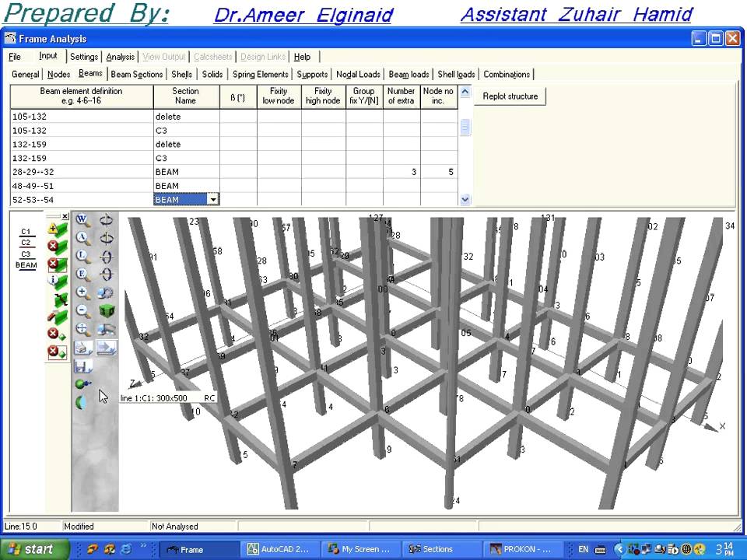
Task: Switch to the Shells tab
Action: [181, 75]
